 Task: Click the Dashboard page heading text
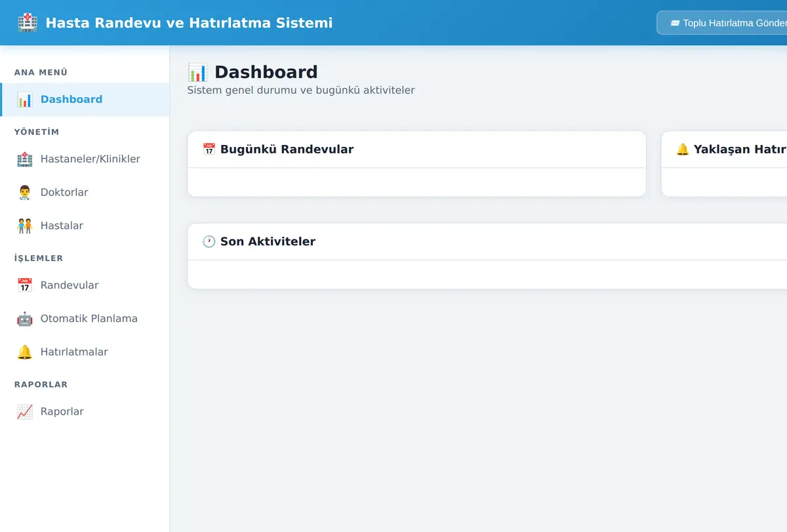coord(266,72)
